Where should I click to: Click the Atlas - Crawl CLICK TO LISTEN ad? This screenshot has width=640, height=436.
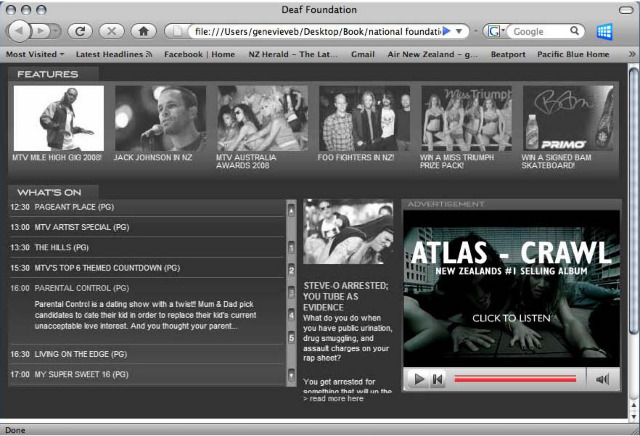coord(511,288)
